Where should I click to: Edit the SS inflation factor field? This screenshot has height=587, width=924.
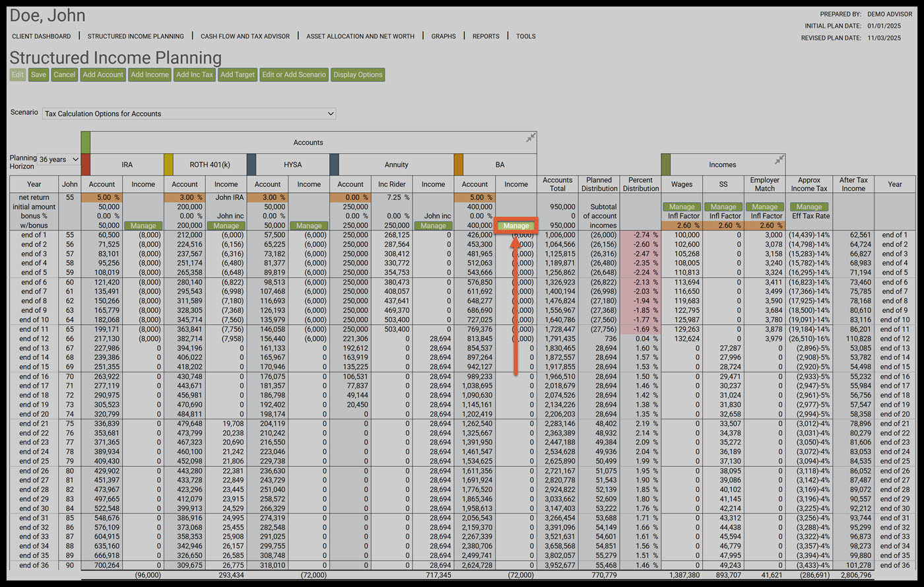click(723, 226)
